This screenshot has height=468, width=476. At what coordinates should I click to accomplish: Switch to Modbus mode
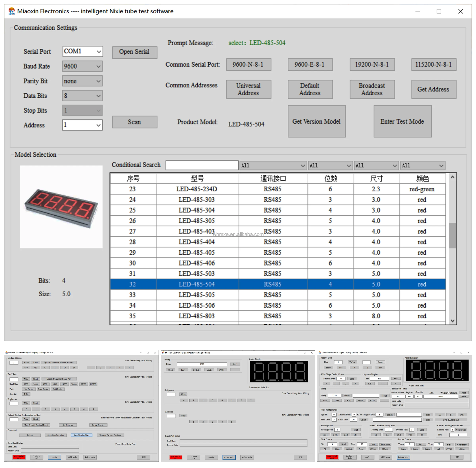click(90, 457)
